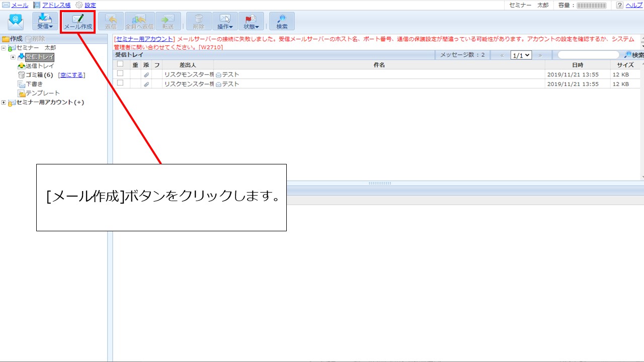Screen dimensions: 644x362
Task: Click the 空にする empty trash link
Action: 71,75
